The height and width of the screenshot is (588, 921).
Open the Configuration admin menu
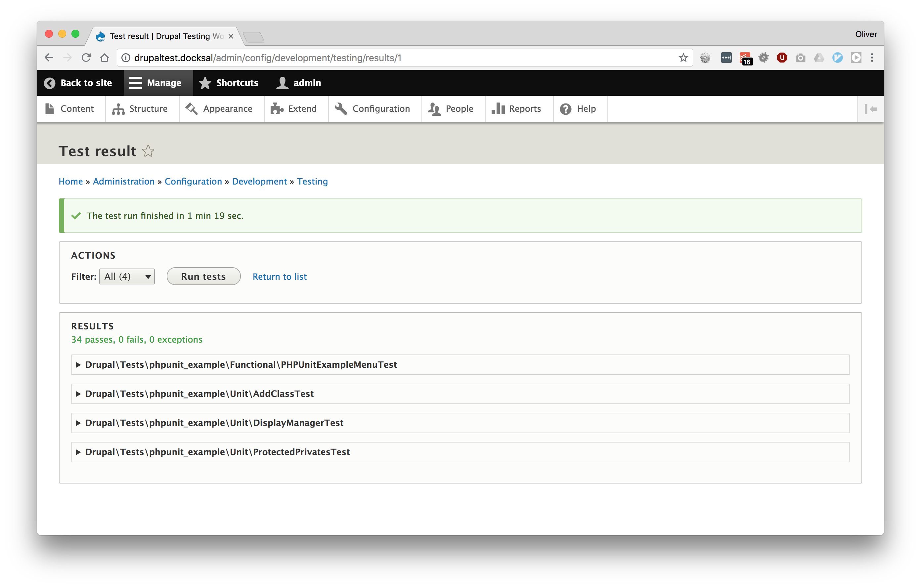coord(372,109)
